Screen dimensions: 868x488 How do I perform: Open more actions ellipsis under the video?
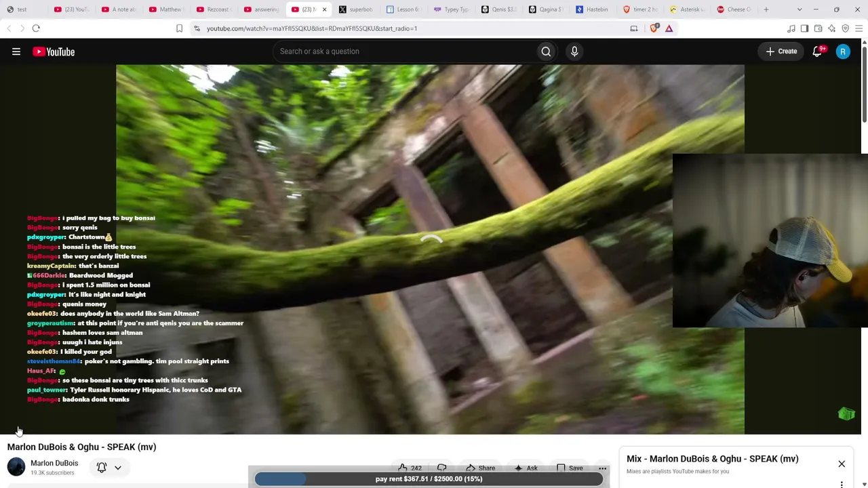[602, 468]
